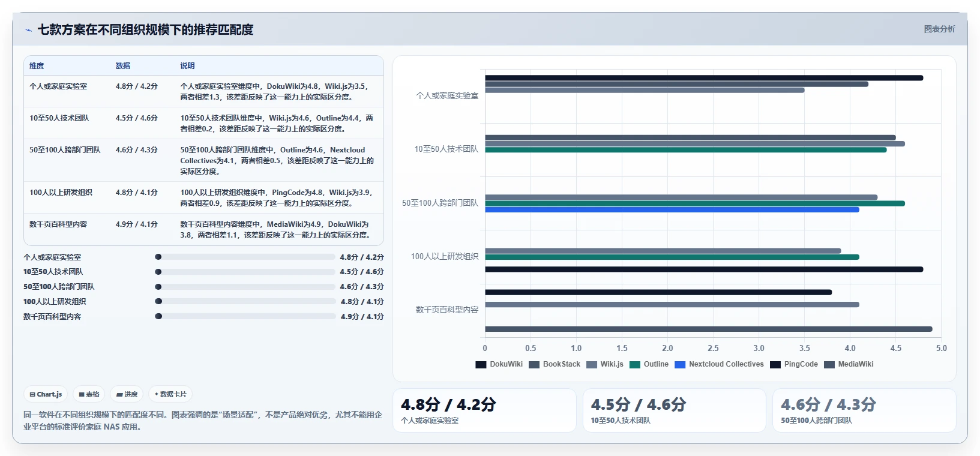The image size is (980, 456).
Task: Click progress row label 100人以上研发组织
Action: 55,302
